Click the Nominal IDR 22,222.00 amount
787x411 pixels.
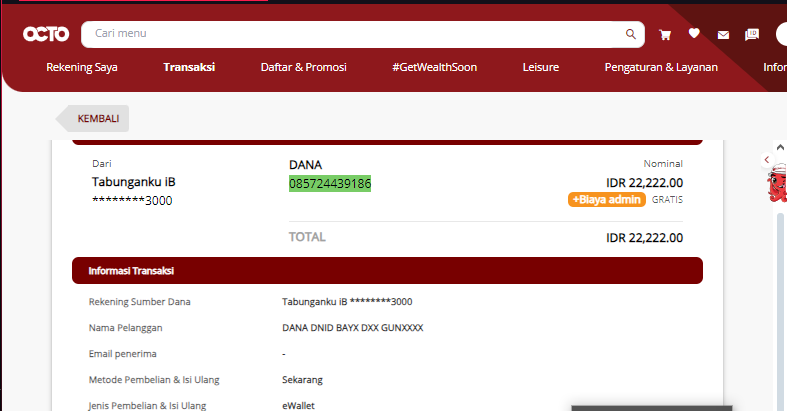pos(644,183)
